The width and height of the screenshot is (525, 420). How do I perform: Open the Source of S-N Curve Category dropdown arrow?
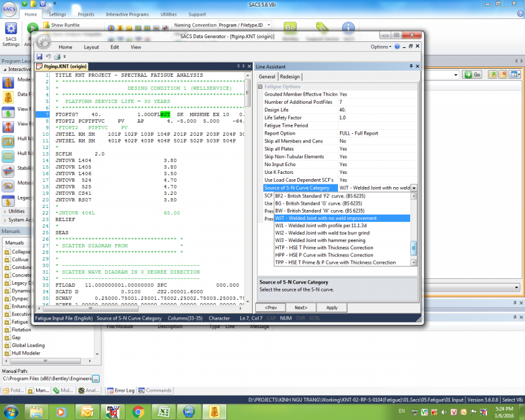(x=414, y=188)
